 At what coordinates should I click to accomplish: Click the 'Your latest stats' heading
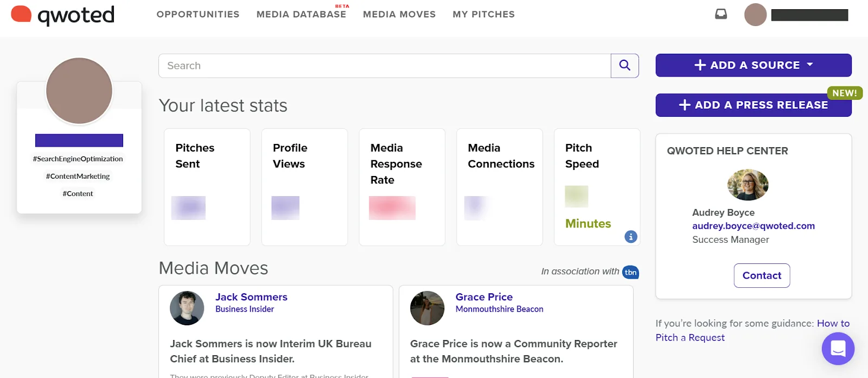point(223,105)
